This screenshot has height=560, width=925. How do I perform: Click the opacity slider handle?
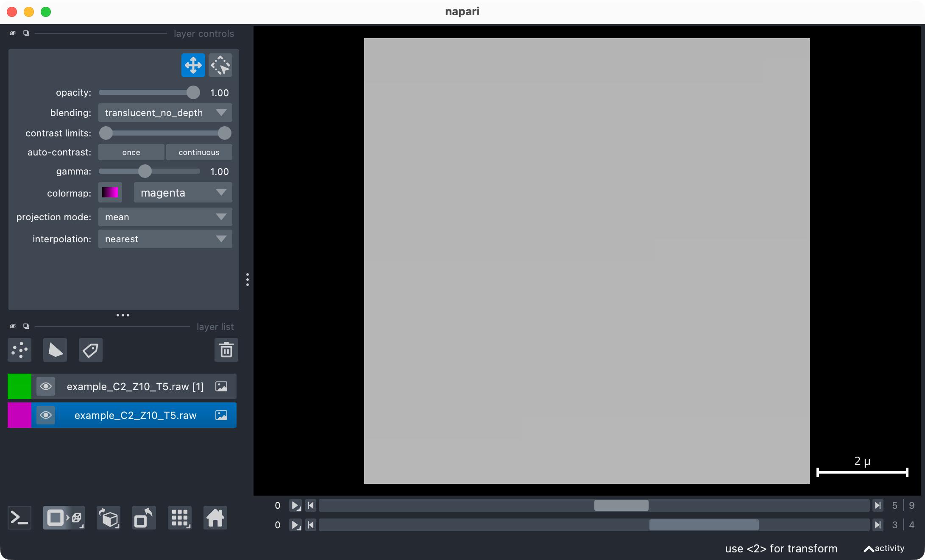click(x=193, y=92)
